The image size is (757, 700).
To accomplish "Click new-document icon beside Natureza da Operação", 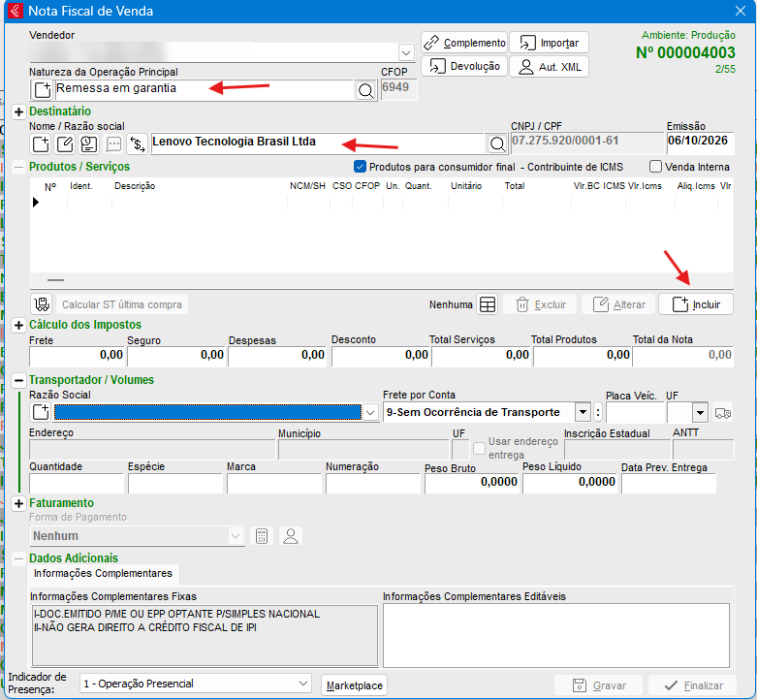I will (x=43, y=90).
